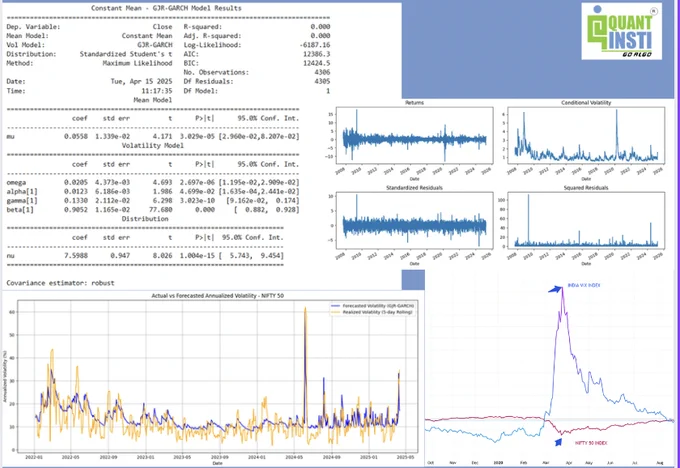
Task: Click the gamma[1] coefficient 0.1330
Action: click(x=76, y=200)
